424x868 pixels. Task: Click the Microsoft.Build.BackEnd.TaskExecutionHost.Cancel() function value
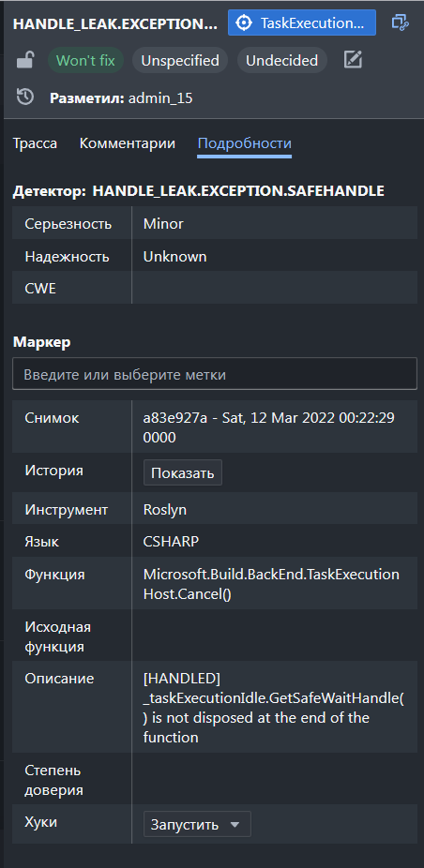pos(271,583)
